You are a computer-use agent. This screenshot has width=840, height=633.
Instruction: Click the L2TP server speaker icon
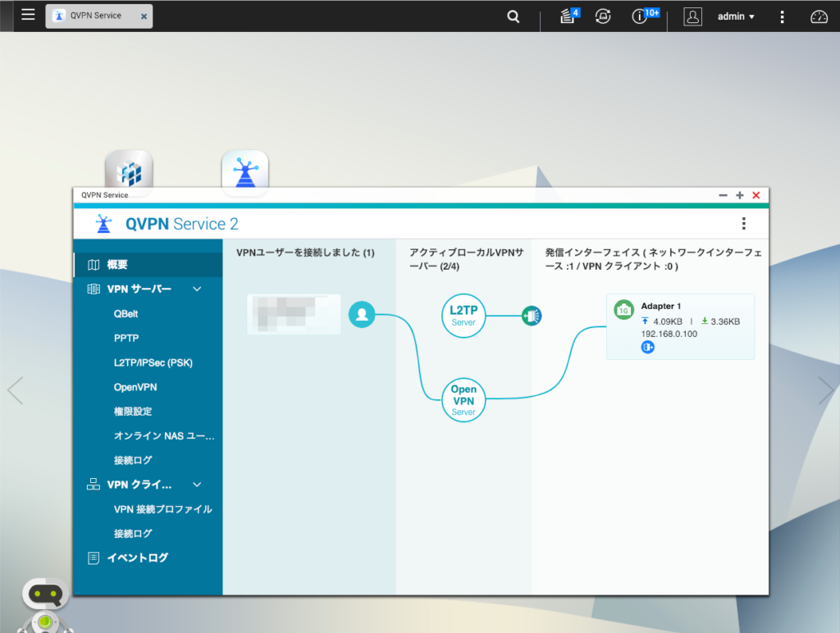click(532, 315)
